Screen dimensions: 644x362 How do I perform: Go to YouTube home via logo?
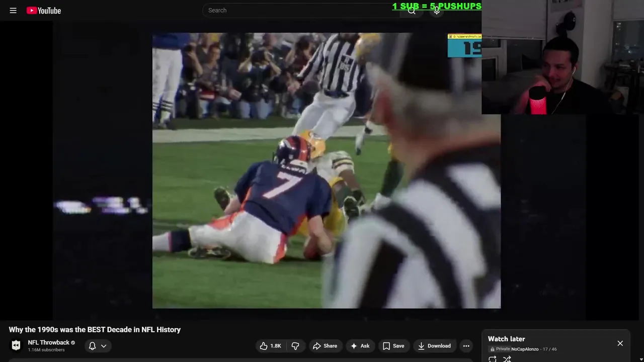pyautogui.click(x=44, y=11)
